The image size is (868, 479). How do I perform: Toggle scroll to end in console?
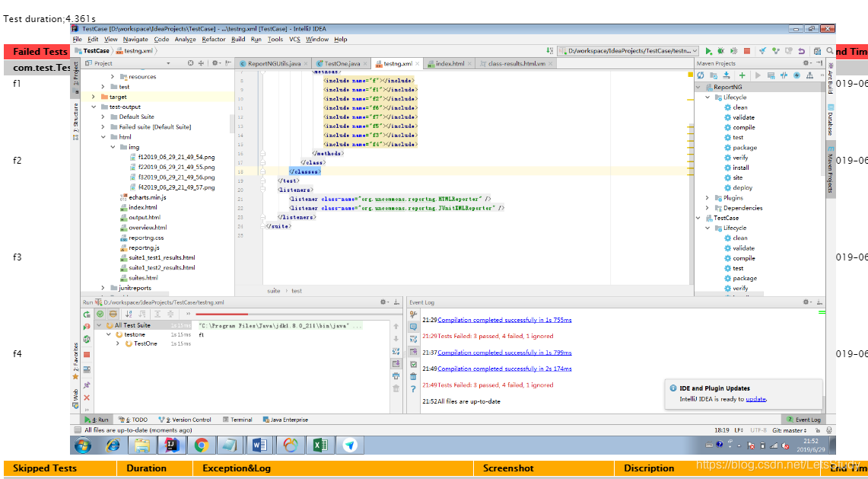coord(396,364)
